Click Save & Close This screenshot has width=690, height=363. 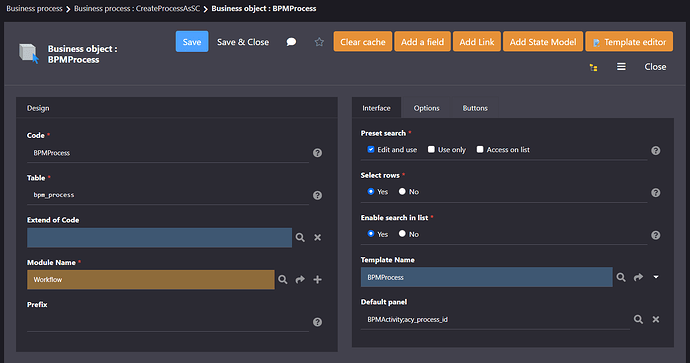243,42
